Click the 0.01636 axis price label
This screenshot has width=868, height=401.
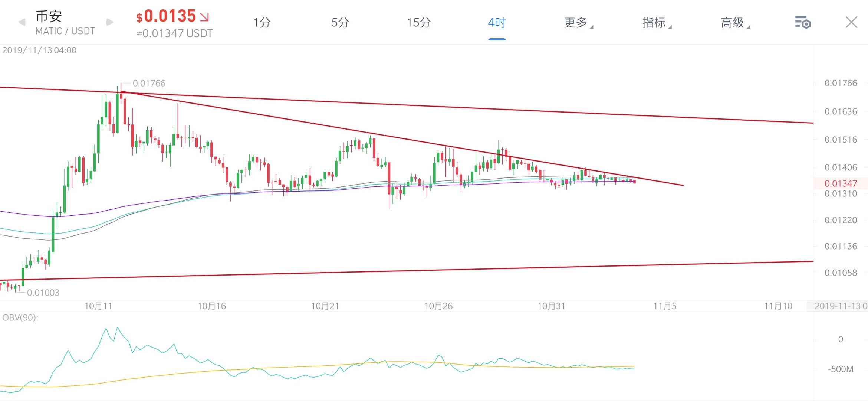[841, 111]
